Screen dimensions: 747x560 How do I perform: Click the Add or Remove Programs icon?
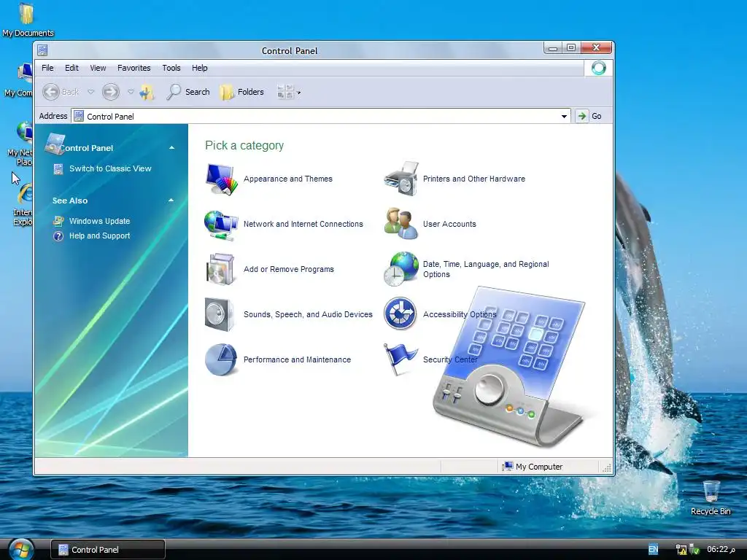[x=220, y=270]
